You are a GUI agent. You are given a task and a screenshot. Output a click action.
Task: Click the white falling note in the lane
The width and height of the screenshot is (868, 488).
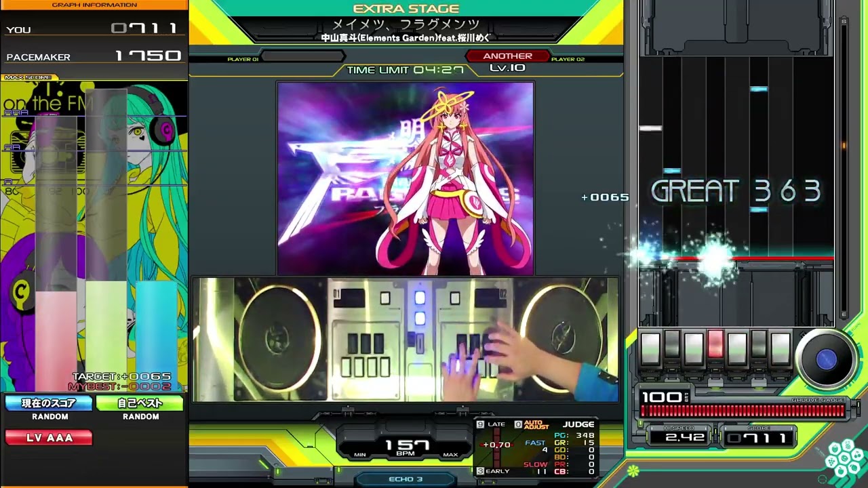click(650, 128)
